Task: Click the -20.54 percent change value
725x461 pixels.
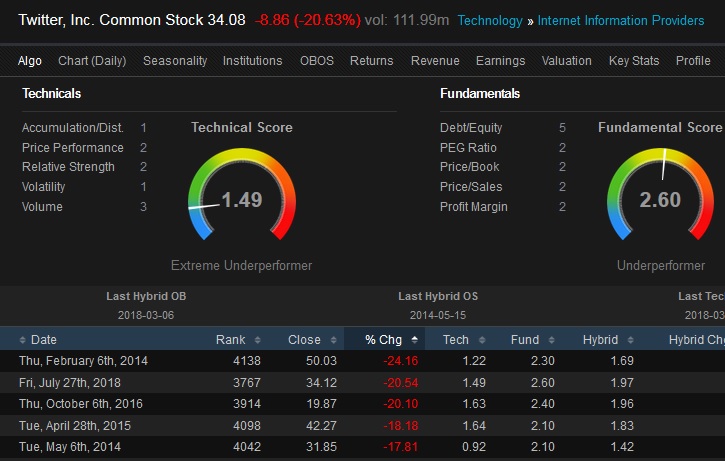Action: coord(400,383)
